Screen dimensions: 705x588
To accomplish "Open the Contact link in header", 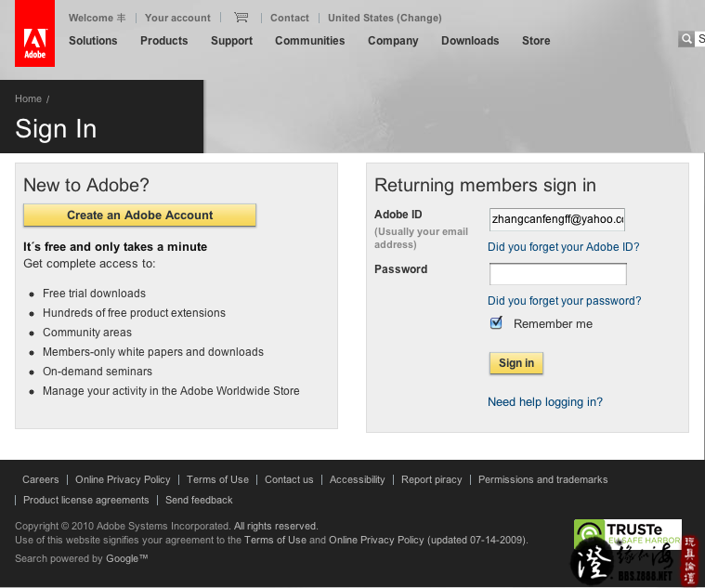I will (x=290, y=18).
